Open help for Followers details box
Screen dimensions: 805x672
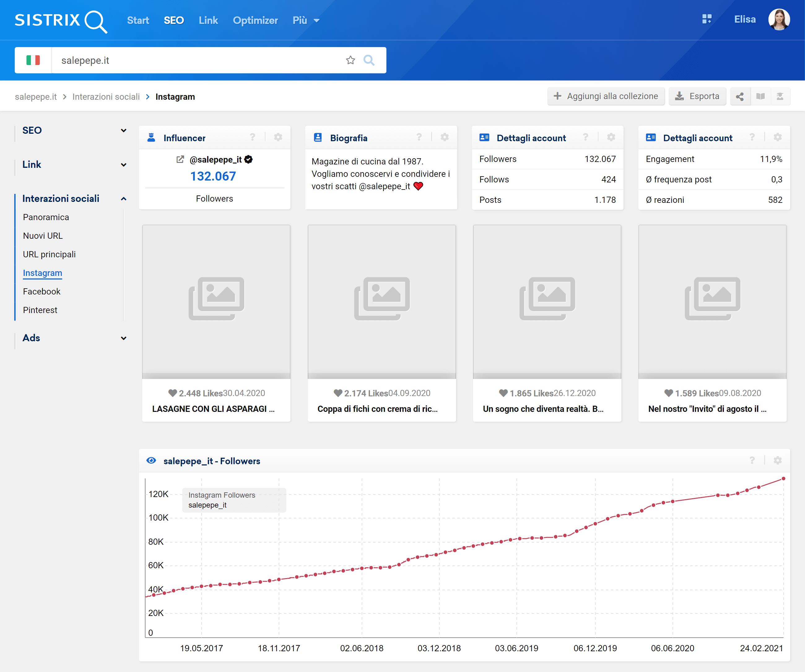[x=585, y=137]
